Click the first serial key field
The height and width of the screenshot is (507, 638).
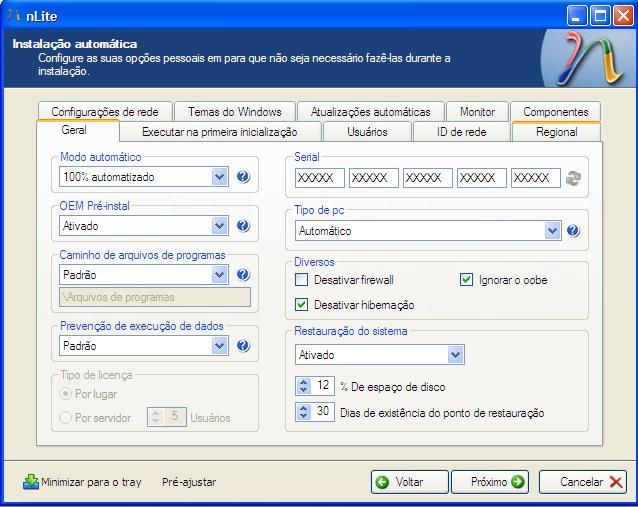(320, 178)
